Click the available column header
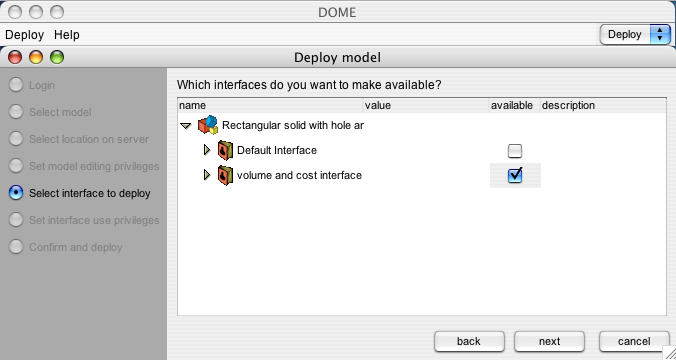 click(x=515, y=106)
